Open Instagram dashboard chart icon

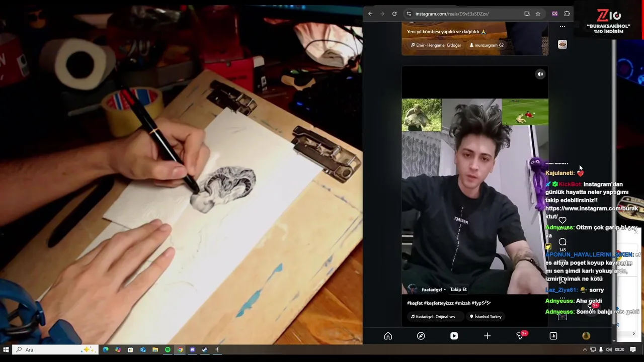(553, 336)
